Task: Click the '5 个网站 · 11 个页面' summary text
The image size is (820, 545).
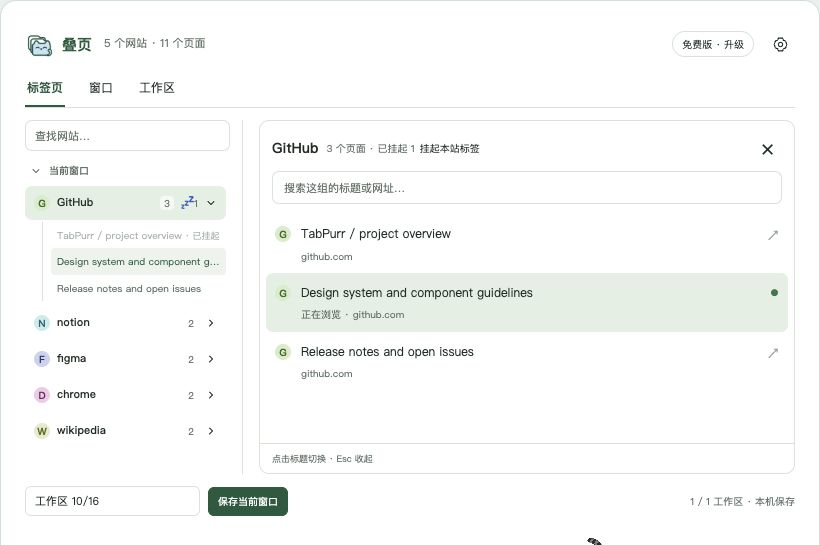Action: [154, 43]
